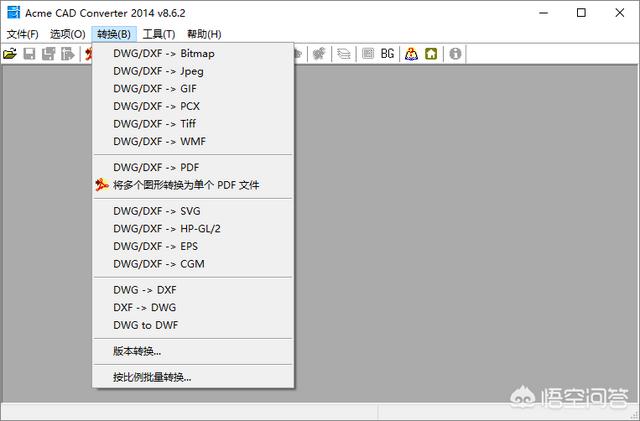Click the Open file folder icon
This screenshot has width=640, height=421.
point(10,53)
